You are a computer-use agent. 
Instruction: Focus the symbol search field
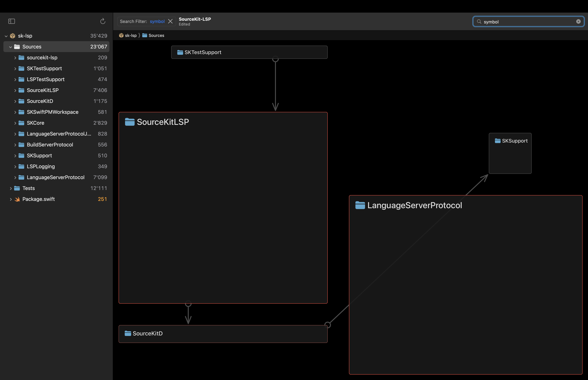(x=528, y=21)
